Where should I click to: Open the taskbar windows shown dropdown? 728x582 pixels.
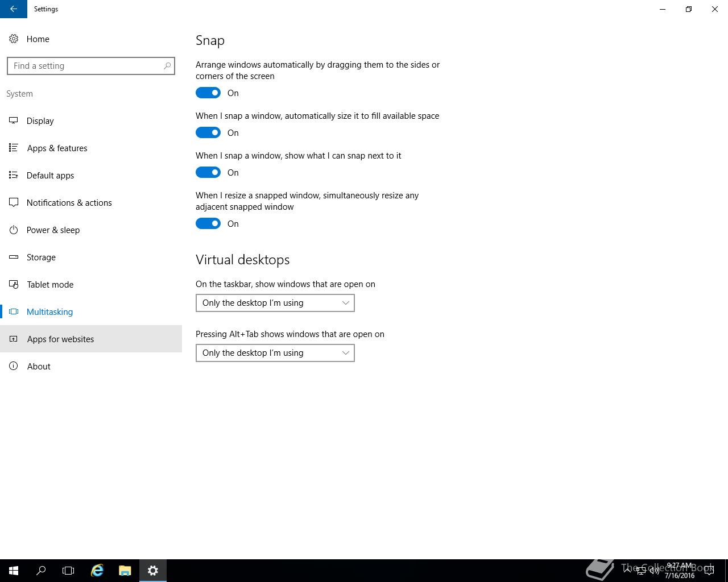point(275,303)
